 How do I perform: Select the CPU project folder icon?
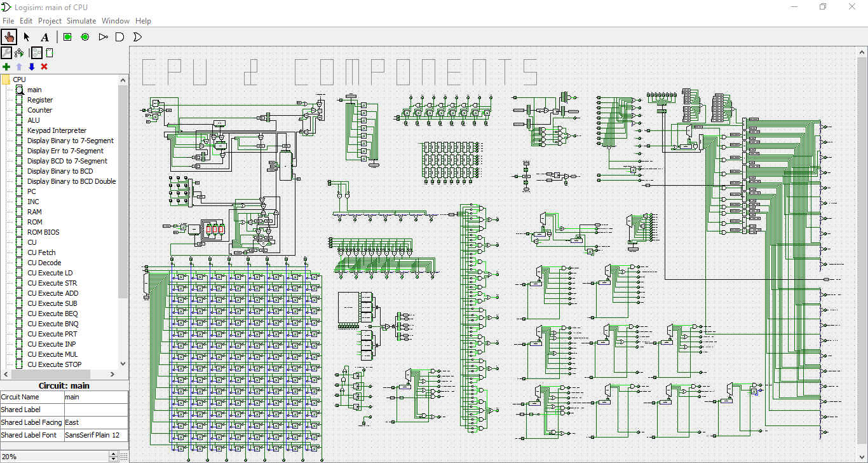6,79
